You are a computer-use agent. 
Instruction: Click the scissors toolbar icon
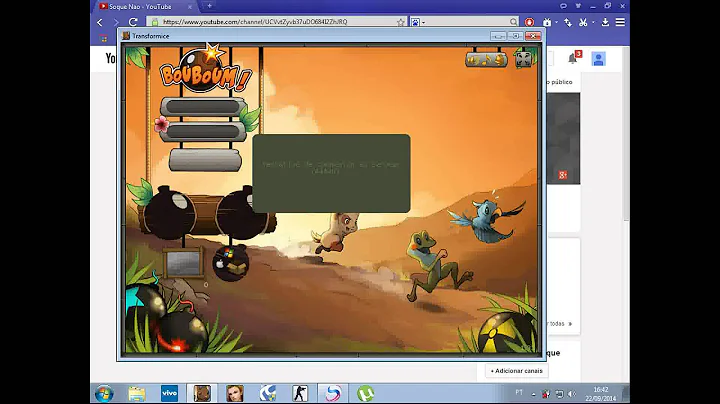coord(583,22)
